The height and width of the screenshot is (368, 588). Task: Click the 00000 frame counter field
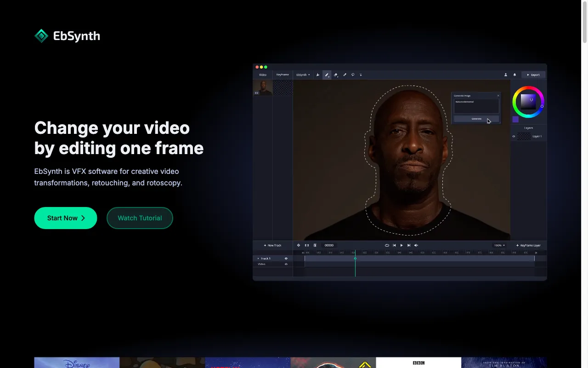pyautogui.click(x=329, y=245)
